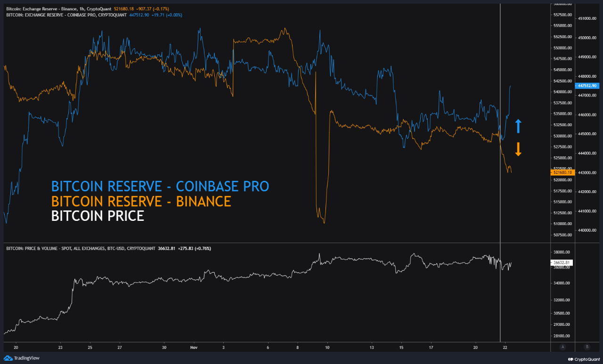Click date 22 on the time axis
This screenshot has width=603, height=364.
[505, 347]
